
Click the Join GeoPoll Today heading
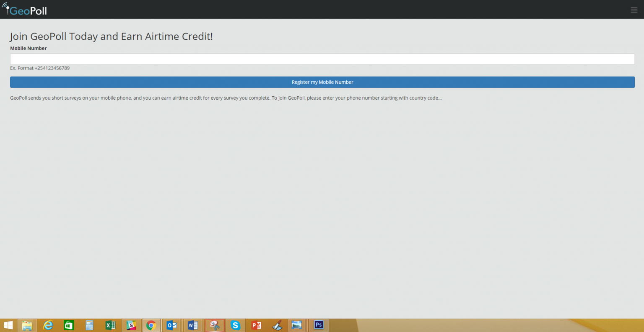[111, 36]
